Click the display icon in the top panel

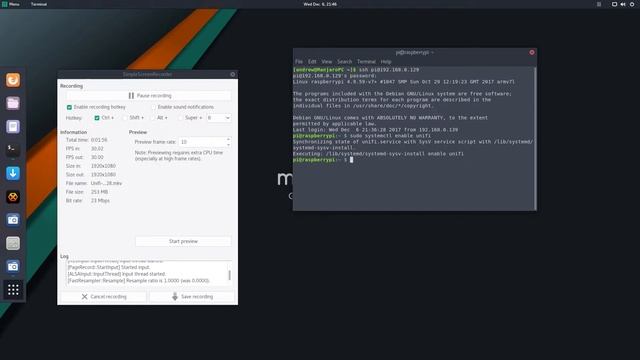pos(614,4)
